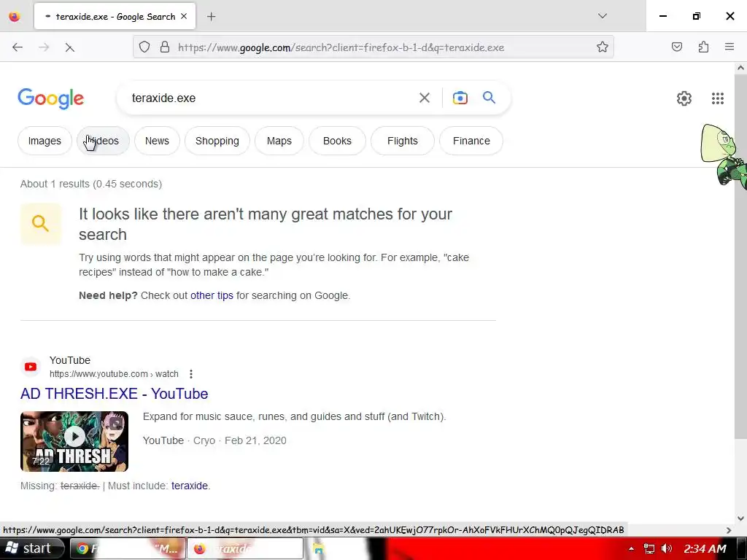Open the three-dot menu beside YouTube result
Image resolution: width=747 pixels, height=560 pixels.
coord(191,374)
